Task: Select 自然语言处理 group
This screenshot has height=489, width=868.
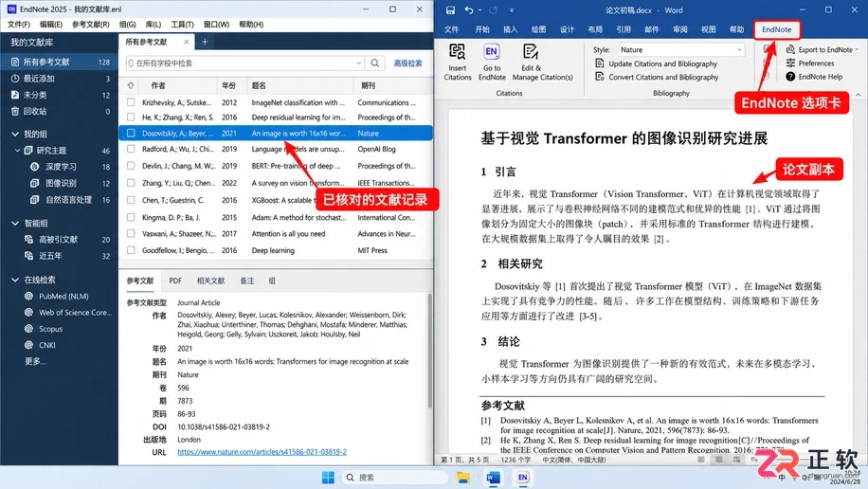Action: pos(60,200)
